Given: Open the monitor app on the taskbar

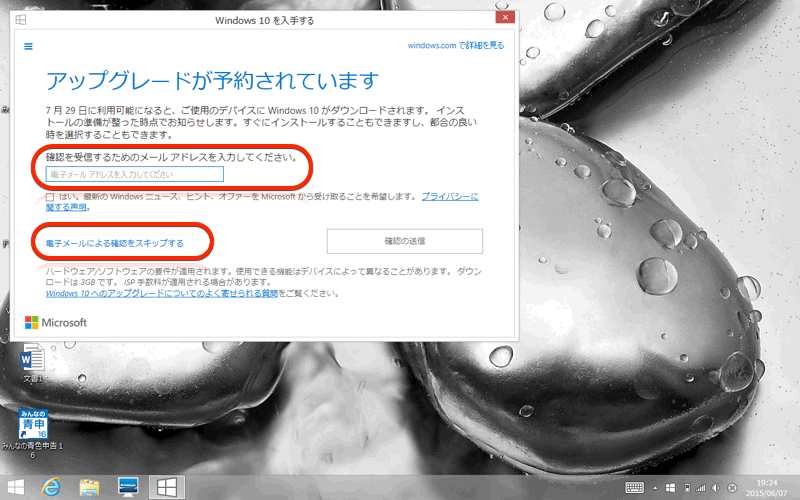Looking at the screenshot, I should pyautogui.click(x=128, y=487).
